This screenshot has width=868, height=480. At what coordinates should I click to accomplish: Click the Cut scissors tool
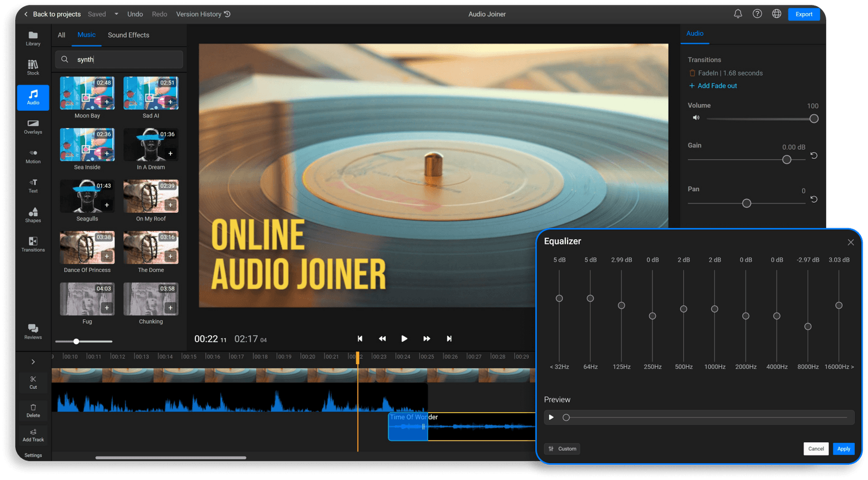tap(33, 382)
